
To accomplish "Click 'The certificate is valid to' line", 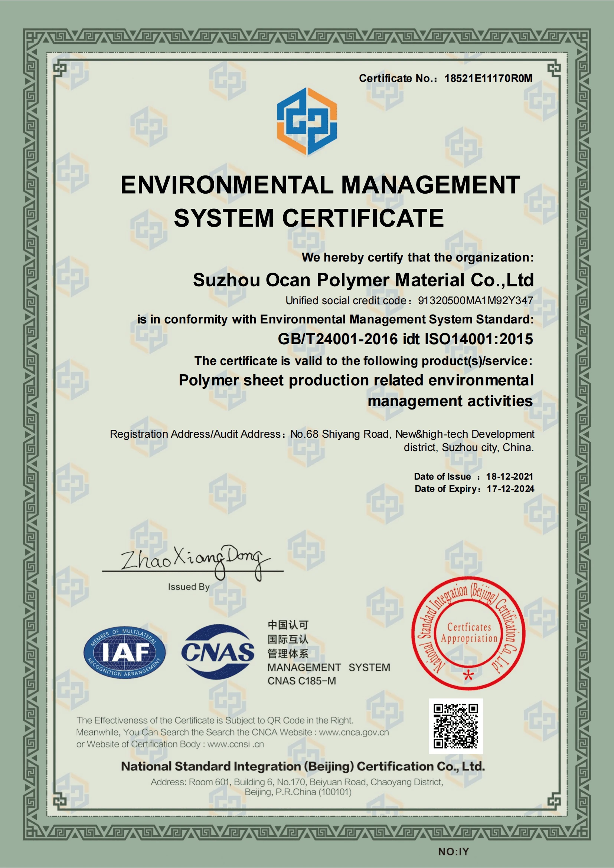I will pyautogui.click(x=363, y=361).
